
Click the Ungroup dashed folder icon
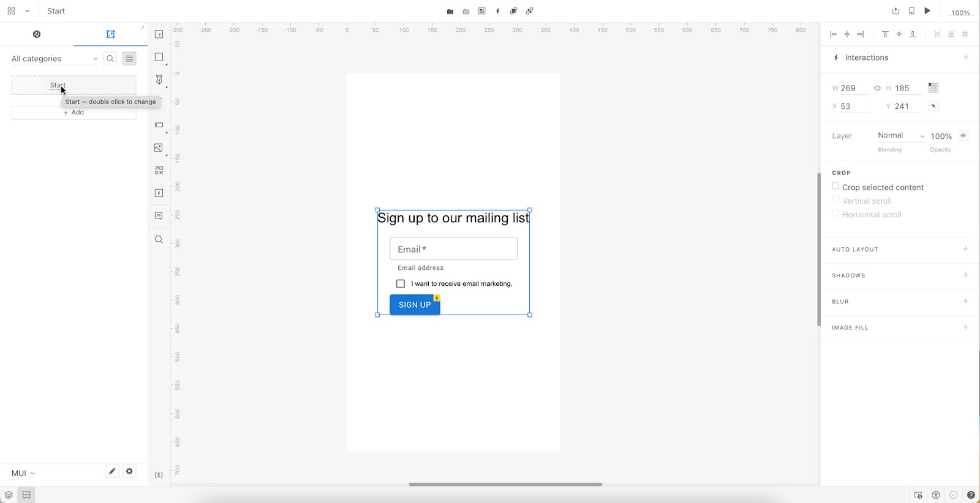point(466,11)
